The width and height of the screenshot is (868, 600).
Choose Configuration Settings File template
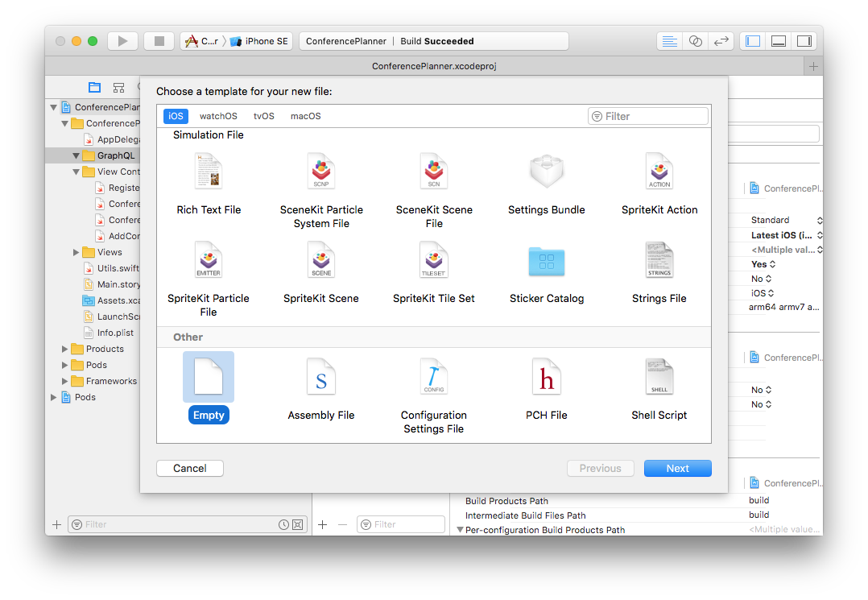(x=434, y=395)
